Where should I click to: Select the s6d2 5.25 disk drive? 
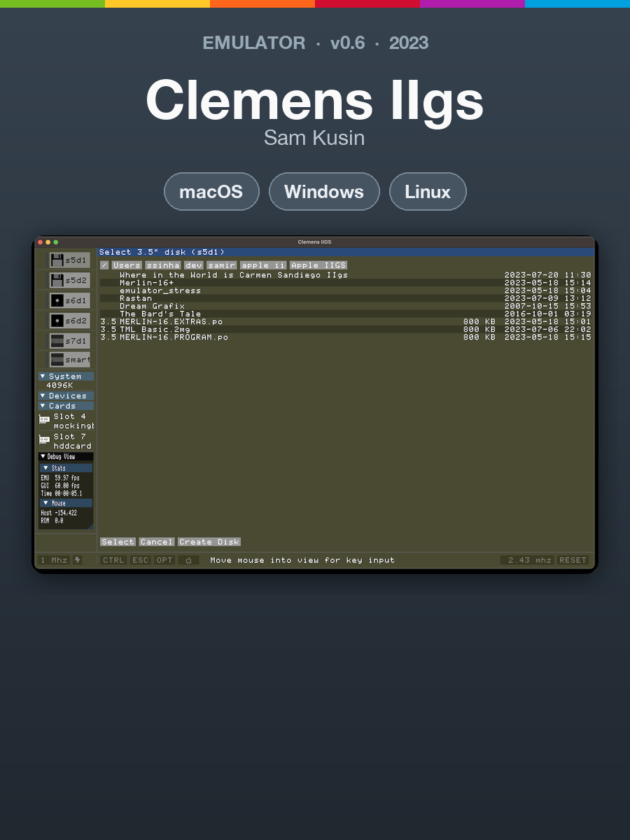tap(69, 321)
